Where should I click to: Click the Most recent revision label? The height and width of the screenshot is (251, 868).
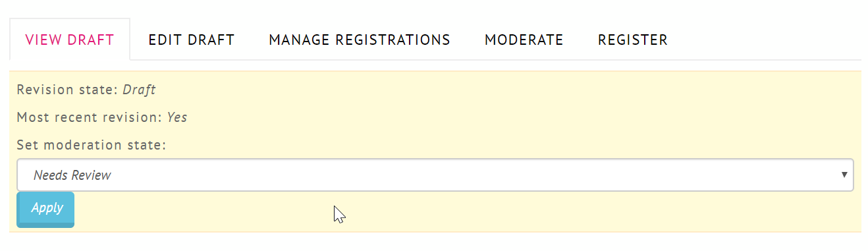click(90, 118)
